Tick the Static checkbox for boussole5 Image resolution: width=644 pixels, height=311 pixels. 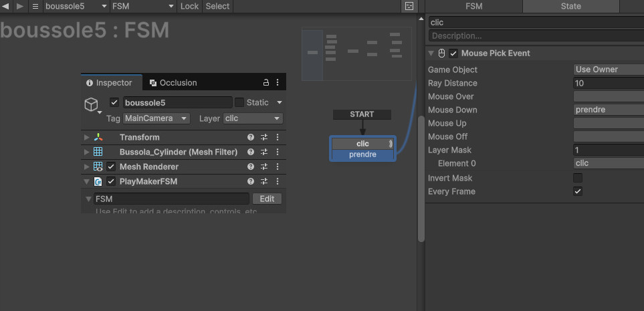pos(239,102)
